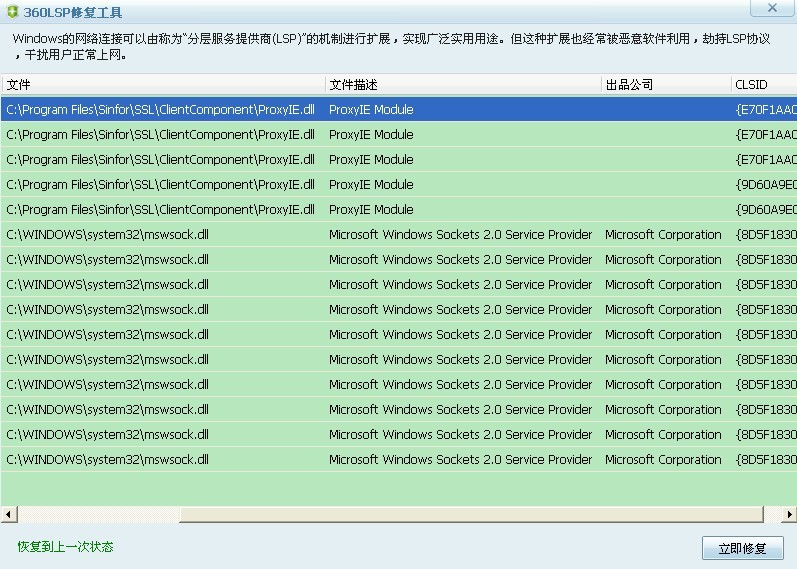Image resolution: width=797 pixels, height=569 pixels.
Task: Select the third ProxyIE.dll file row
Action: coord(398,159)
